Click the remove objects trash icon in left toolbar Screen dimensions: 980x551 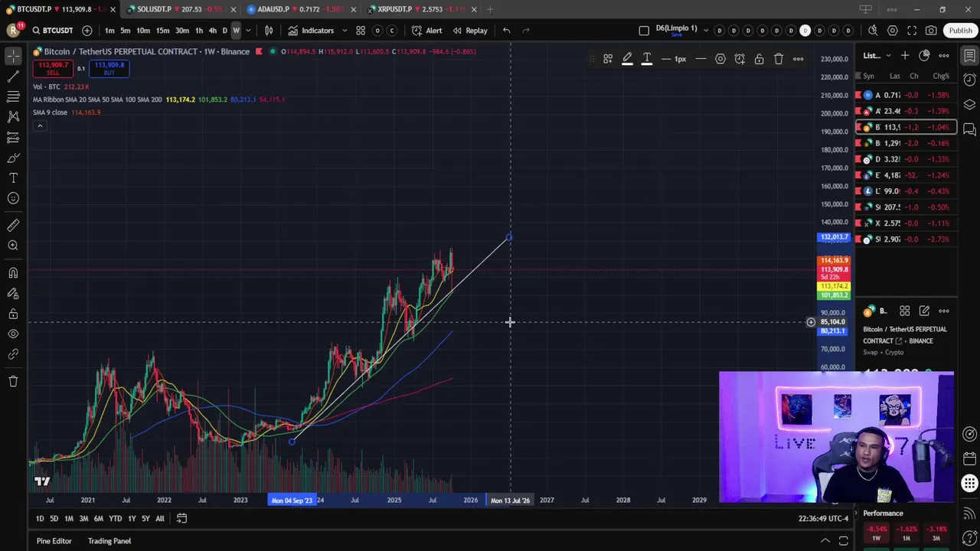point(13,381)
